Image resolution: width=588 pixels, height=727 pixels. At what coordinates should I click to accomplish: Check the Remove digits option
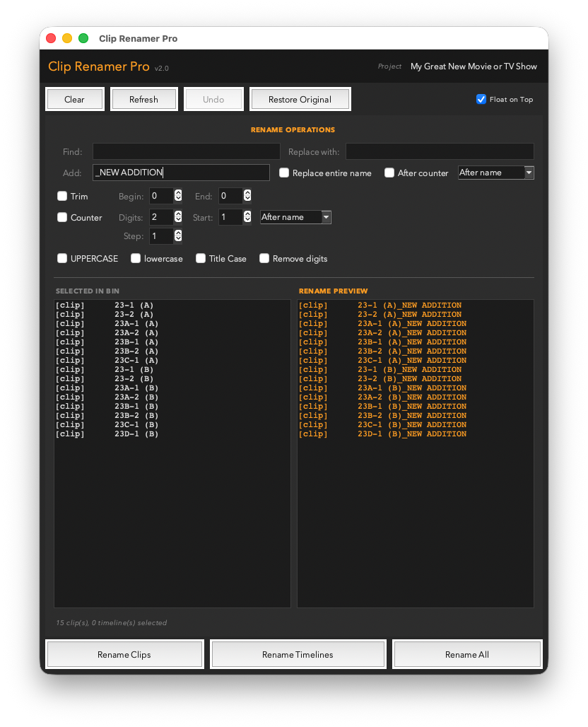[x=264, y=258]
